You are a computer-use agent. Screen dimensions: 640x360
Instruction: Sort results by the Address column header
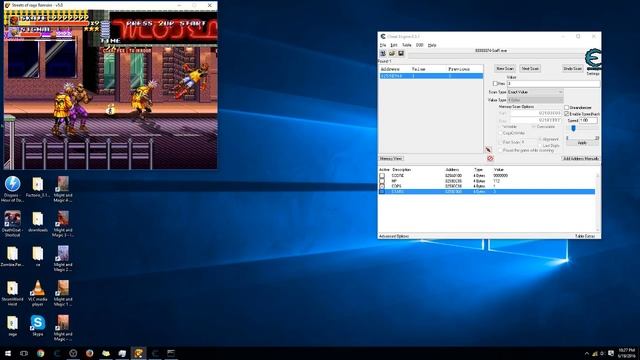[390, 69]
